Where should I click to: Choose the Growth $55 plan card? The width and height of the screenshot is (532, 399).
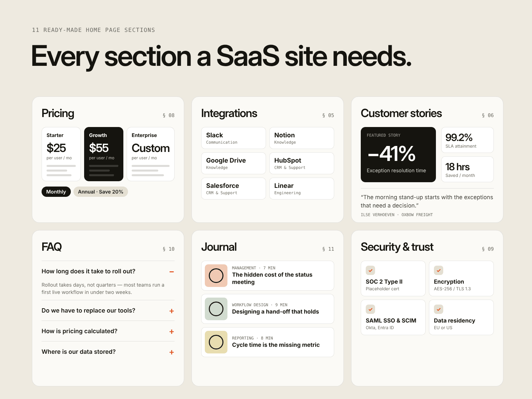point(104,154)
